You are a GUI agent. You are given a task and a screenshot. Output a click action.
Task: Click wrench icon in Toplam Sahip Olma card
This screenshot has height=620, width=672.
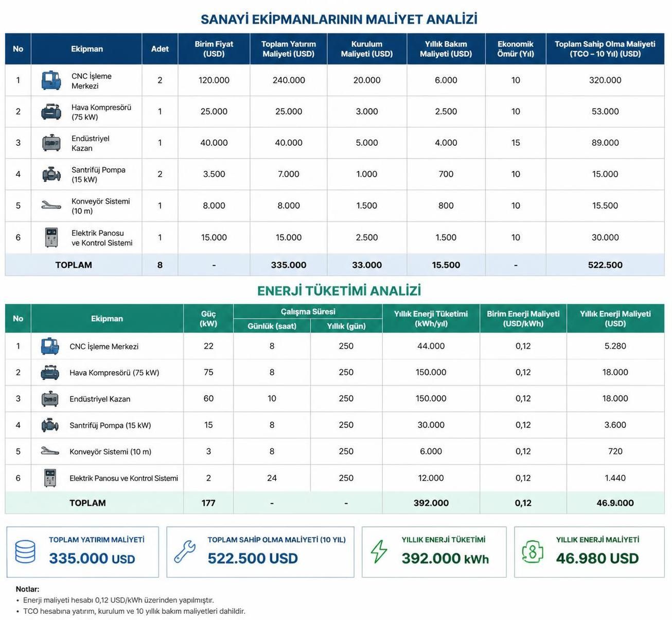(x=184, y=552)
